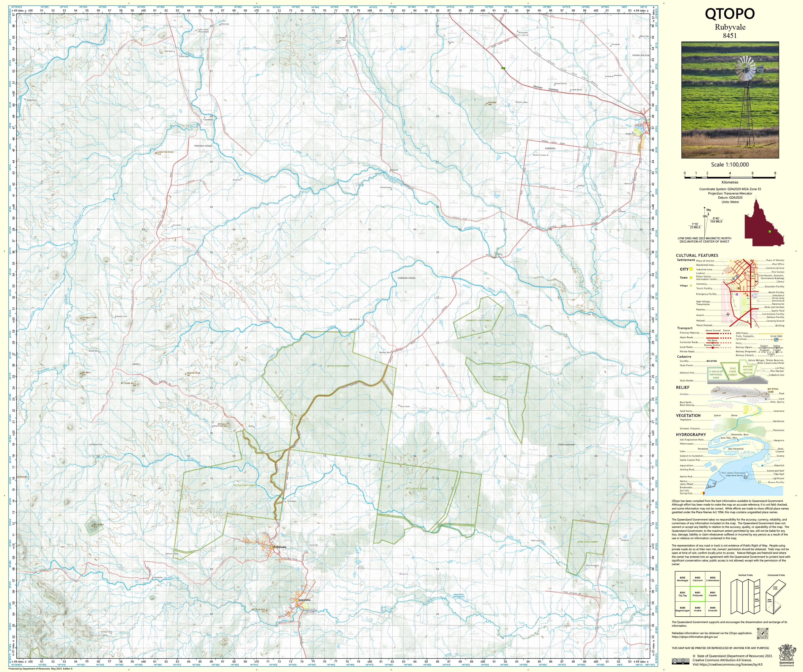Image resolution: width=803 pixels, height=672 pixels.
Task: Select the 8551 Capella index cell
Action: point(713,594)
